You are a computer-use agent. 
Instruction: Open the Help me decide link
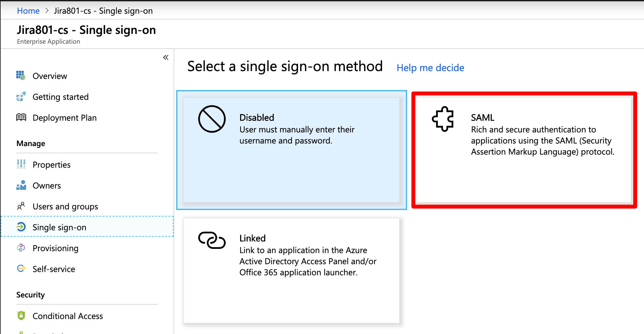click(430, 68)
